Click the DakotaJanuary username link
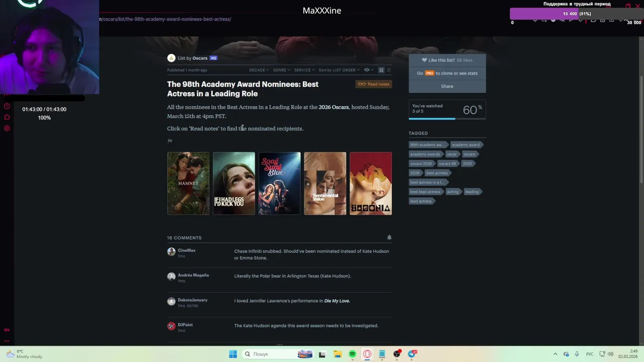The width and height of the screenshot is (644, 362). coord(193,300)
